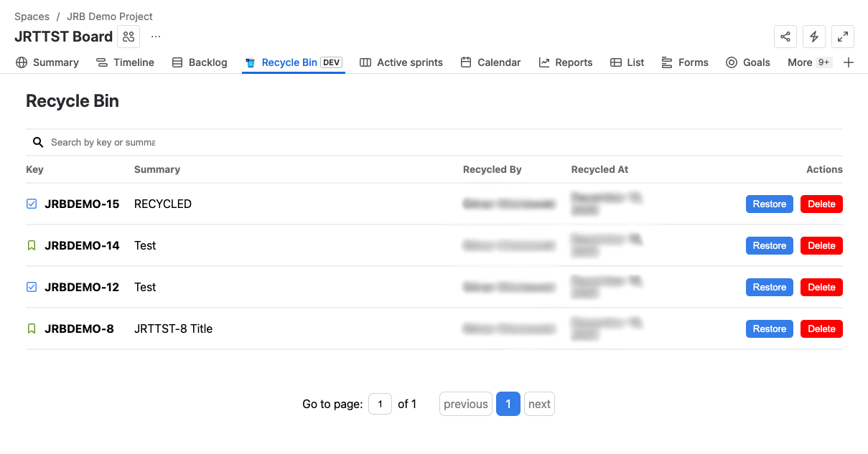Restore issue JRBDEMO-12

point(769,288)
